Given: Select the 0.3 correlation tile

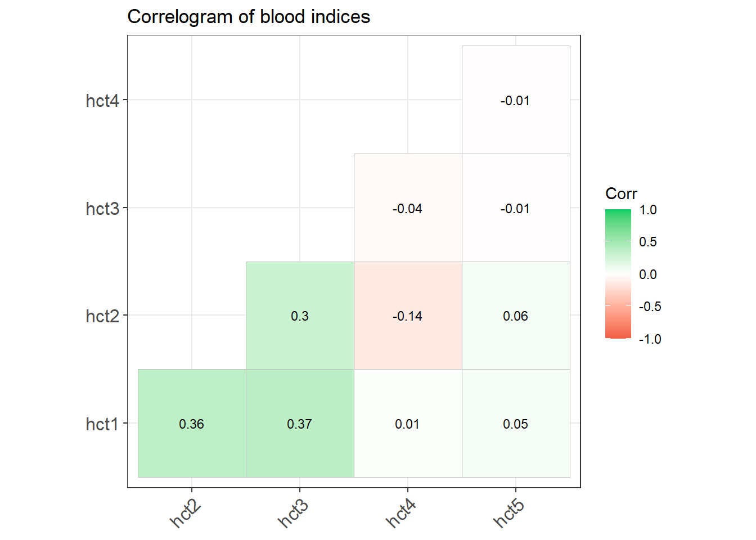Looking at the screenshot, I should (x=300, y=316).
